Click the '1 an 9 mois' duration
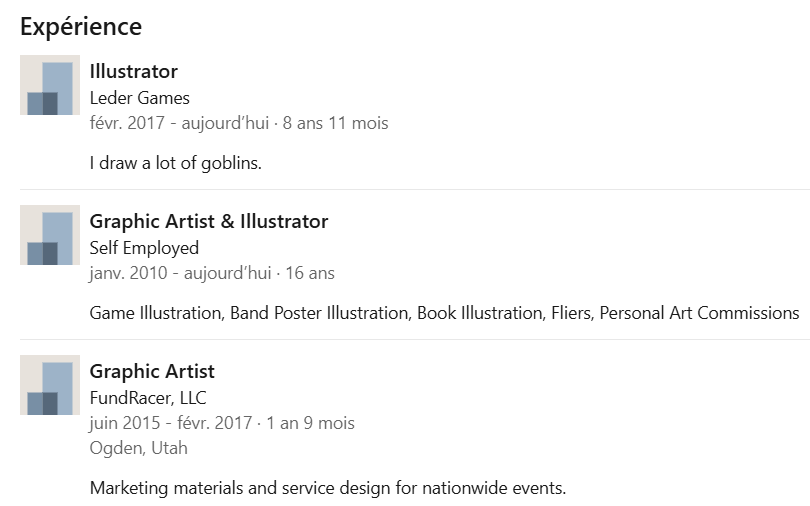The image size is (810, 506). point(310,423)
